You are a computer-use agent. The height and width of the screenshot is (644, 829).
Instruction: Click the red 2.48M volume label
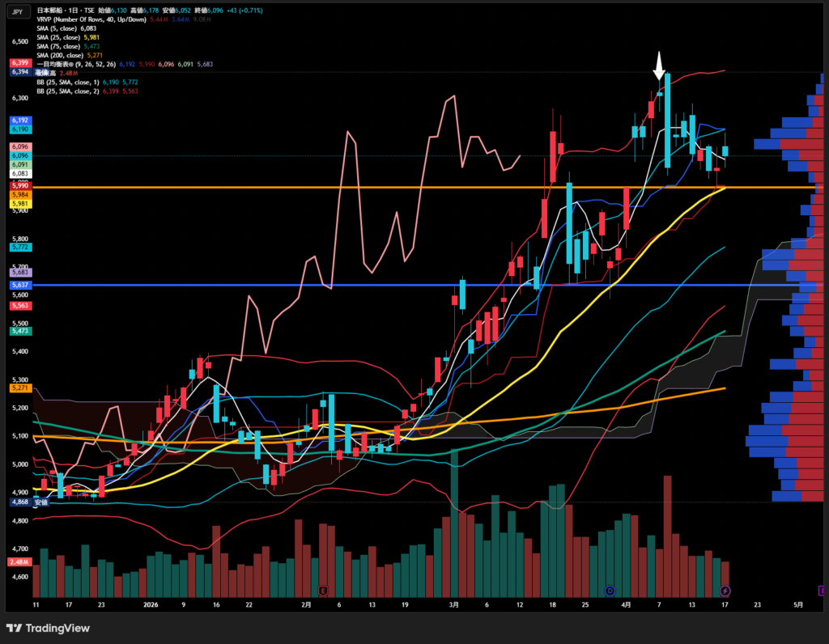(x=19, y=561)
